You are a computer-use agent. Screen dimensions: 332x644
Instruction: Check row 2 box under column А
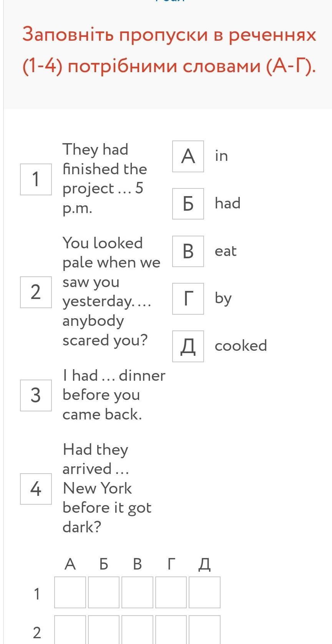tap(70, 630)
